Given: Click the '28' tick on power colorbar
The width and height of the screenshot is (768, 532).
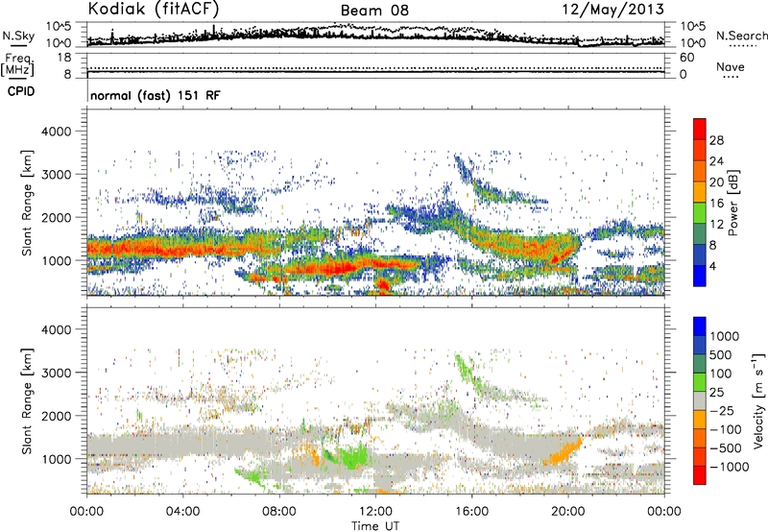Looking at the screenshot, I should (716, 140).
